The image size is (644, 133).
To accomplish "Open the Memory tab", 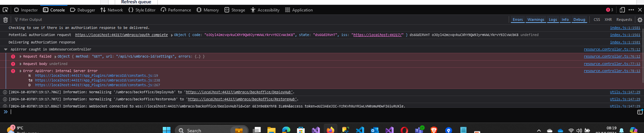I will pos(208,10).
